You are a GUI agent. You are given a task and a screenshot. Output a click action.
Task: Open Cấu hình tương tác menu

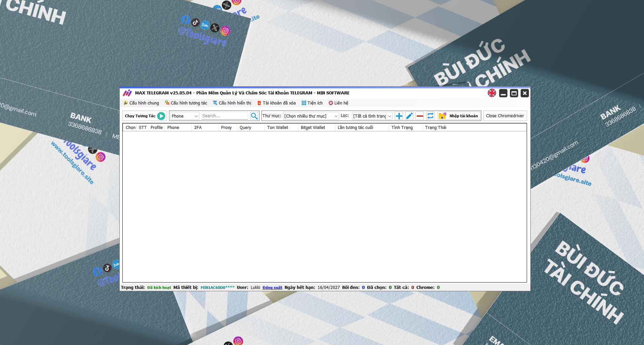click(186, 103)
